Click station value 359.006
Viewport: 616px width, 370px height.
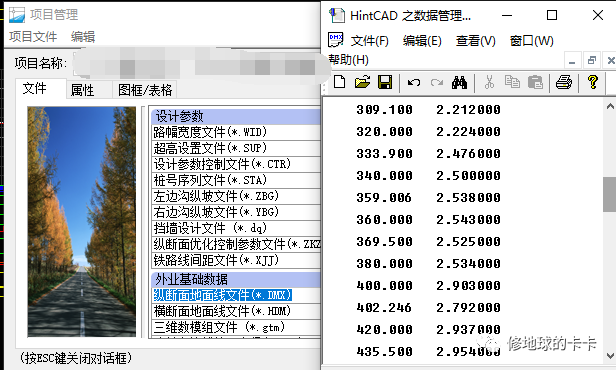tap(385, 198)
